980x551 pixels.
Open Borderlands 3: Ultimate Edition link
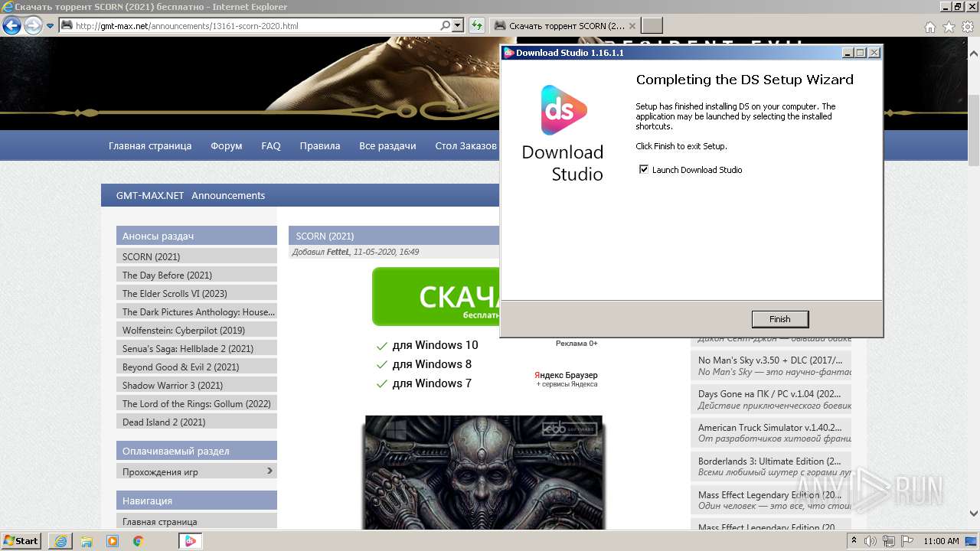pos(770,461)
